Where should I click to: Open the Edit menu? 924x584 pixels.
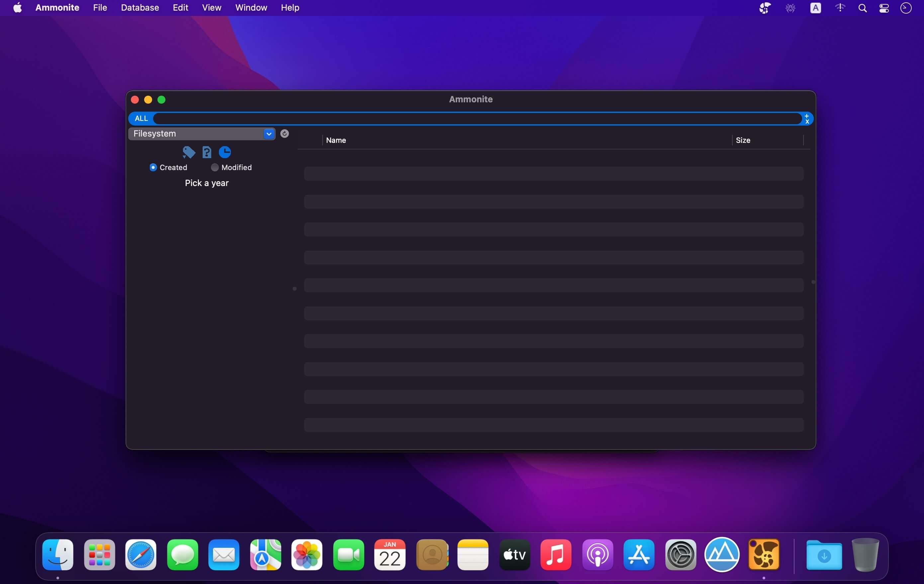coord(180,8)
